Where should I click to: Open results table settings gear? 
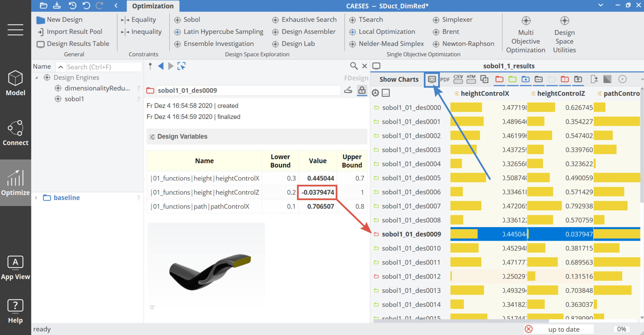(375, 93)
